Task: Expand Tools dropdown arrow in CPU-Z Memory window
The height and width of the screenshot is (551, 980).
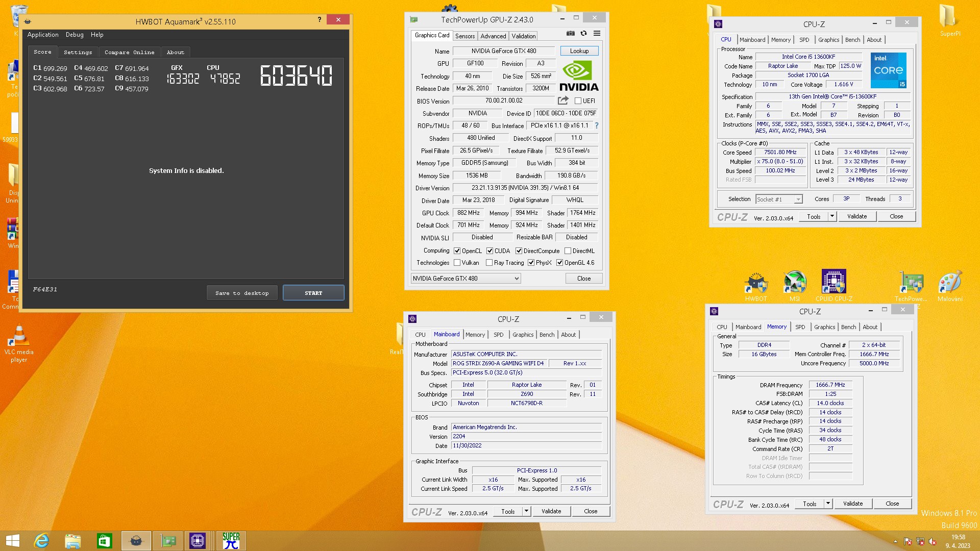Action: coord(828,504)
